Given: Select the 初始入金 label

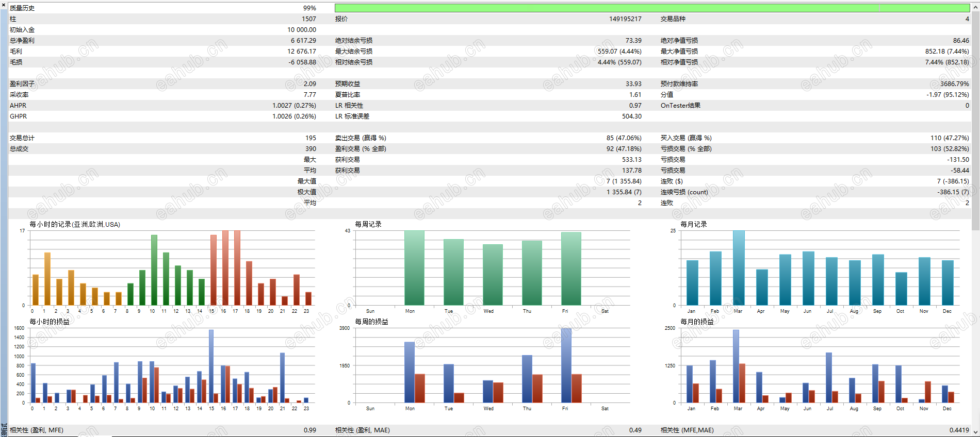Looking at the screenshot, I should 22,30.
